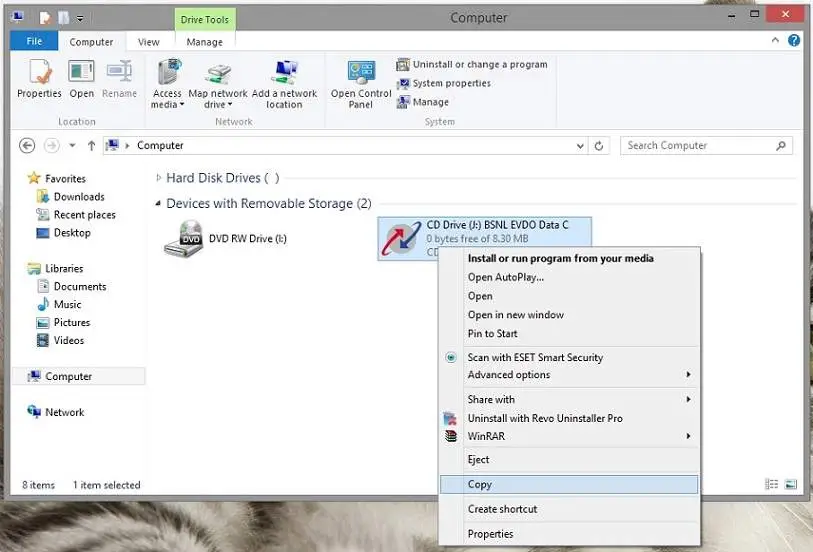The height and width of the screenshot is (552, 813).
Task: Click the Computer address bar path
Action: (160, 146)
